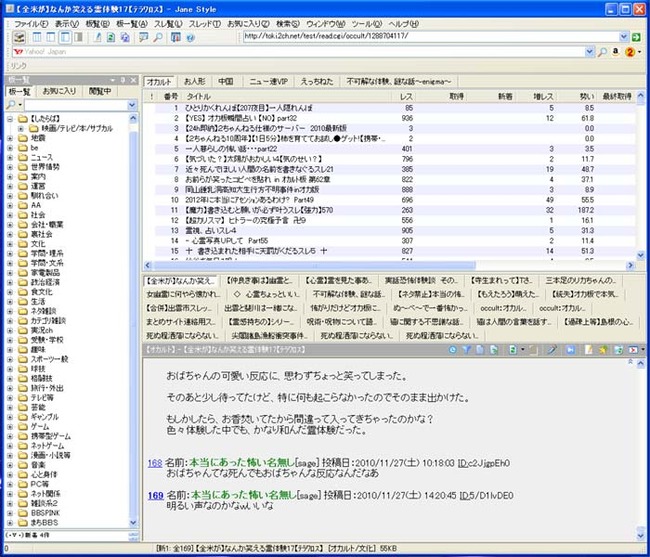Open the Yahoo search box dropdown arrow

(589, 52)
